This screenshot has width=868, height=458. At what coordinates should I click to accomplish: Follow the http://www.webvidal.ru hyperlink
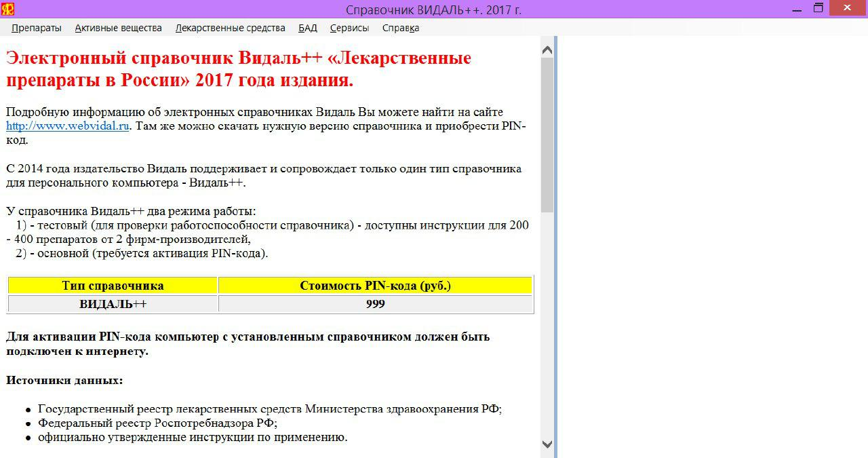(65, 126)
